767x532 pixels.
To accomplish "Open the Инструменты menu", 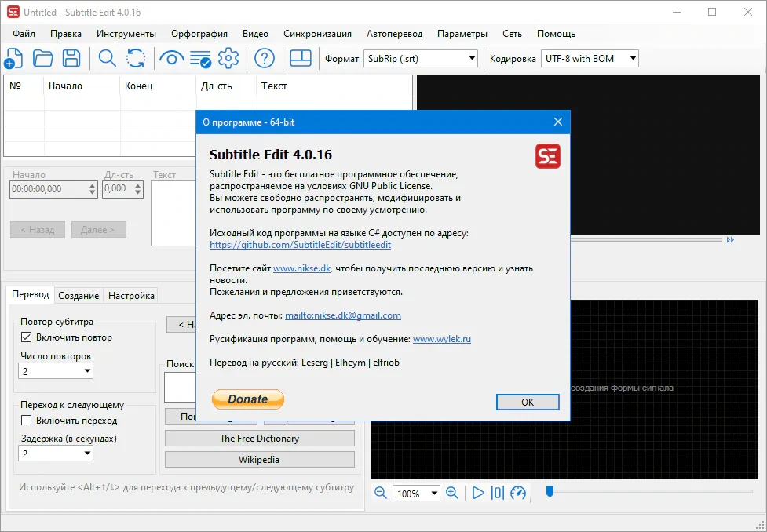I will point(126,34).
